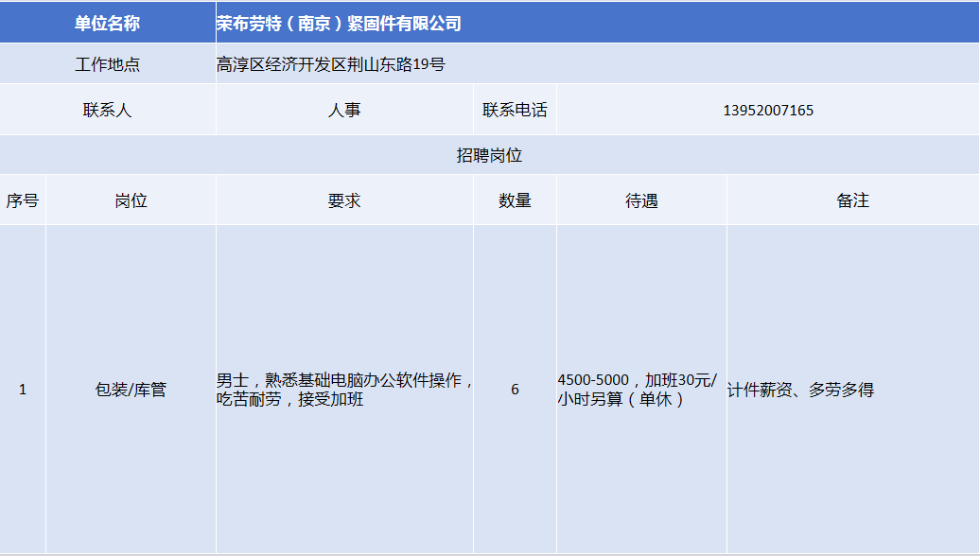Click the 单位名称 header cell
Viewport: 980px width, 556px height.
click(x=107, y=24)
